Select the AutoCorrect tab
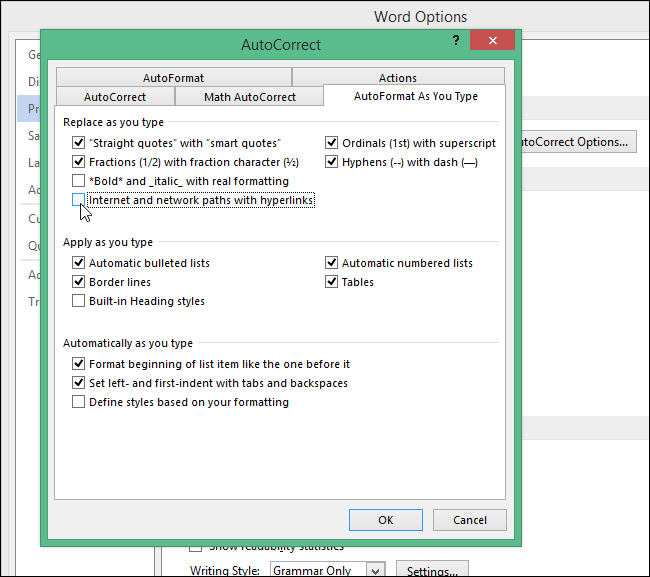Screen dimensions: 650x577 pos(115,97)
